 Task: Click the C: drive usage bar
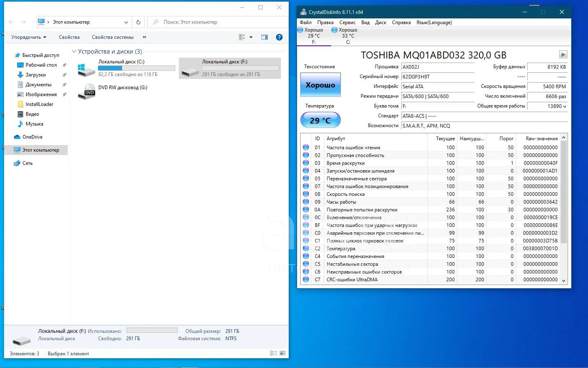[136, 68]
